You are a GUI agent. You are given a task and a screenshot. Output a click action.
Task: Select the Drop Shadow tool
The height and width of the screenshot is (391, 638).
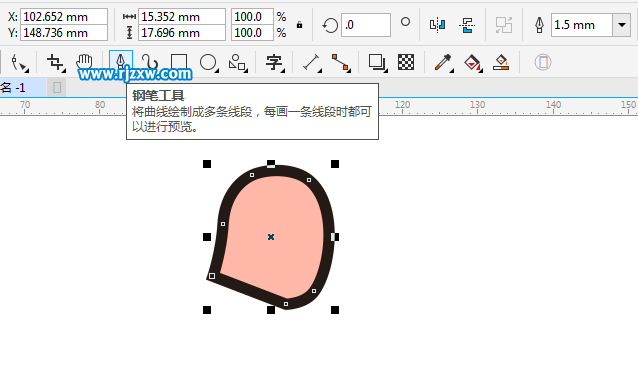point(377,63)
